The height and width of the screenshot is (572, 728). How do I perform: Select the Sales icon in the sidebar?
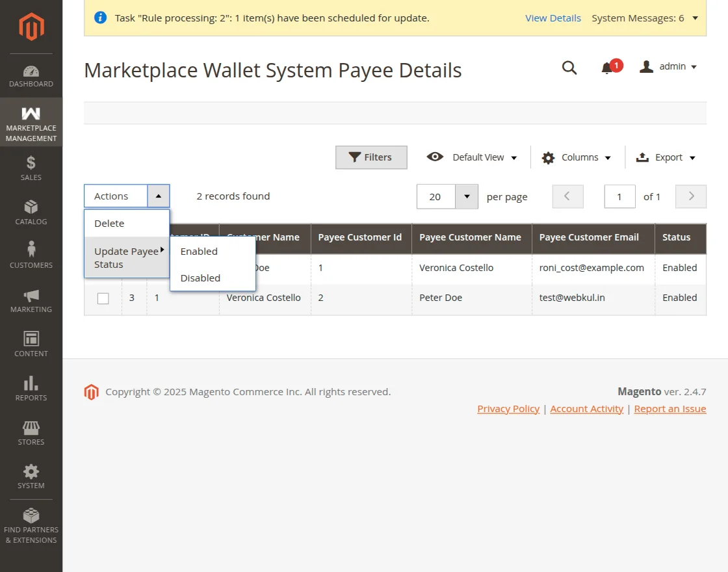point(31,167)
